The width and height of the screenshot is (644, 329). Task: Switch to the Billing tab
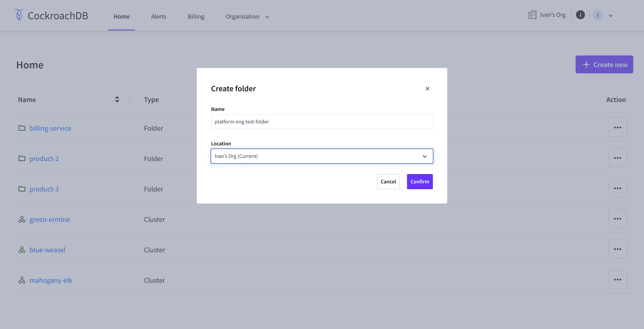(196, 17)
